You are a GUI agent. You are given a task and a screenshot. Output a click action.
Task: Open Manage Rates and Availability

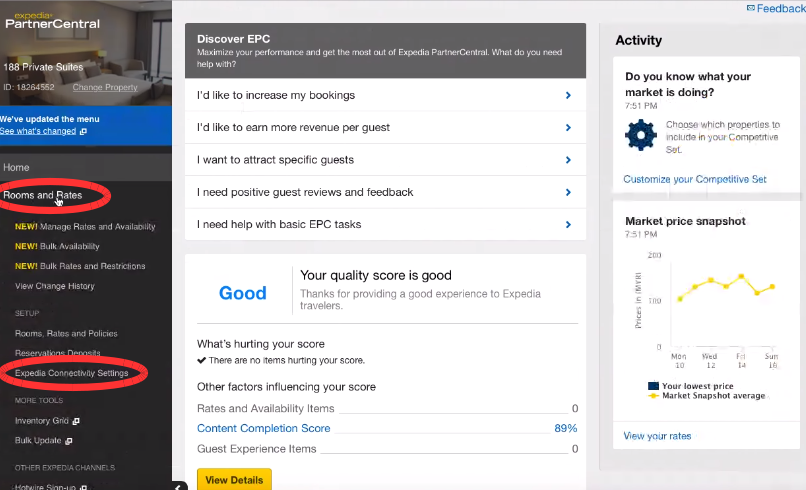tap(85, 226)
